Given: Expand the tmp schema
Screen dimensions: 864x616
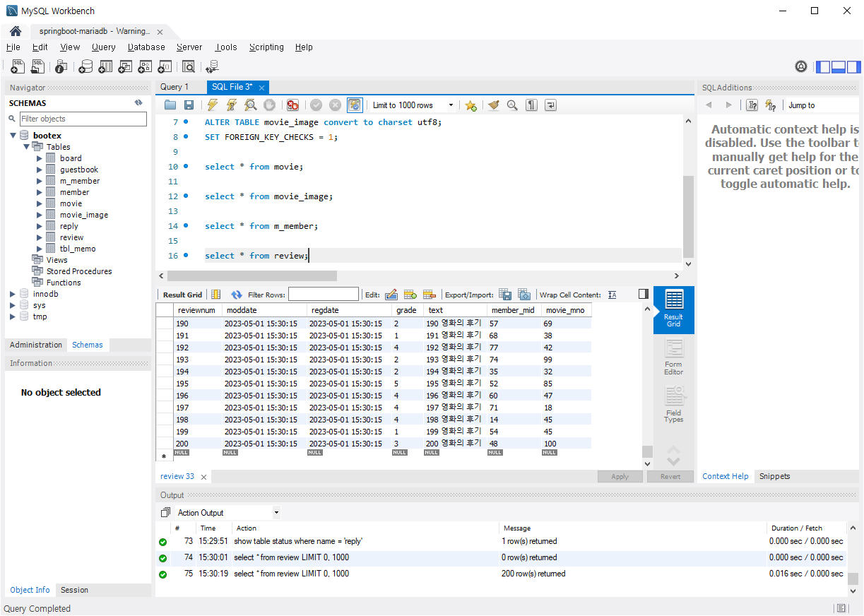Looking at the screenshot, I should [13, 316].
